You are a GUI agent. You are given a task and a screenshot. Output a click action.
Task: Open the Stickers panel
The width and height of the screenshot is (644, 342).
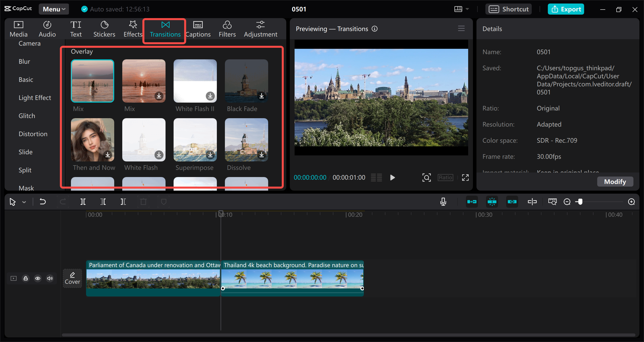click(x=104, y=28)
